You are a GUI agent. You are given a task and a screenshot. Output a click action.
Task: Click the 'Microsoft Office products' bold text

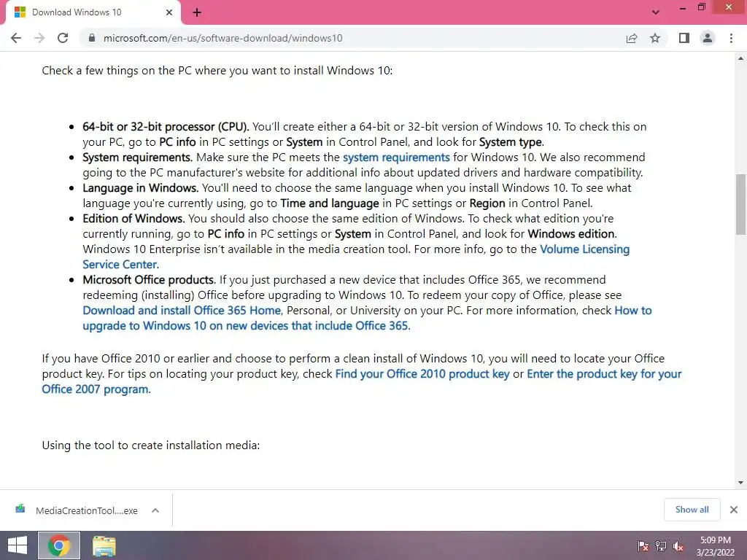coord(148,280)
